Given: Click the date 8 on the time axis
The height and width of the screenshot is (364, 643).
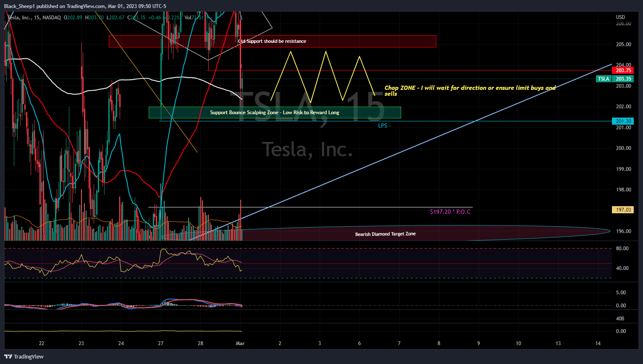Looking at the screenshot, I should pos(439,343).
